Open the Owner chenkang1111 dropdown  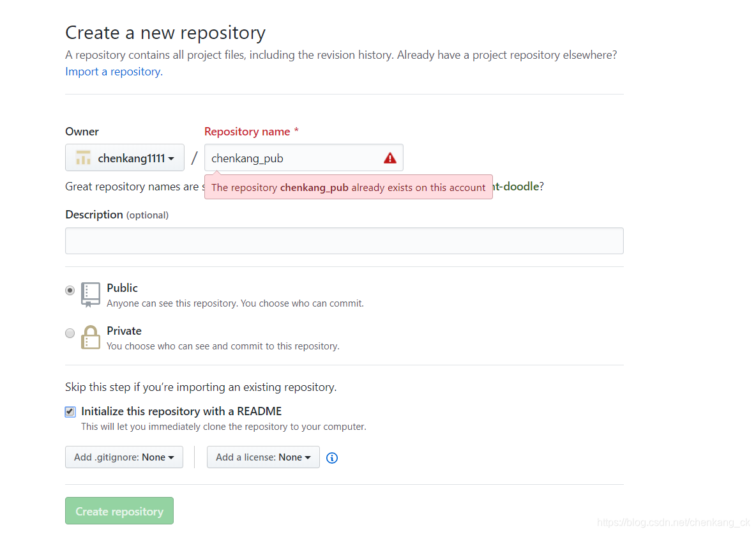click(x=125, y=157)
